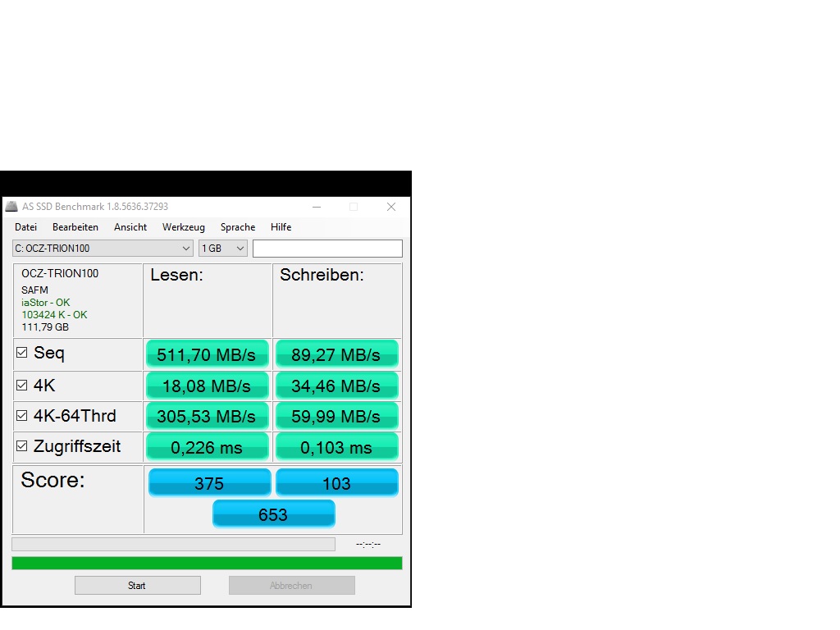Image resolution: width=840 pixels, height=630 pixels.
Task: Click the OCZ-TRION100 drive name in info panel
Action: pos(60,274)
